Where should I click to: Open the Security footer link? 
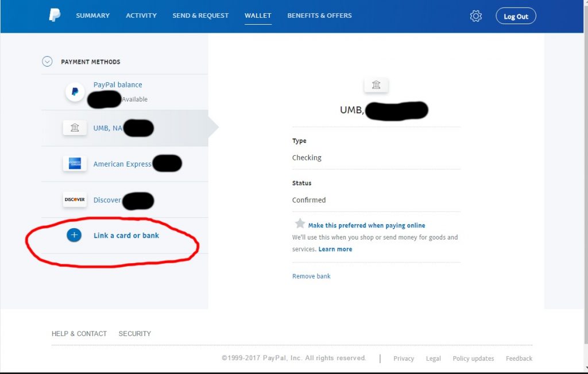tap(134, 333)
